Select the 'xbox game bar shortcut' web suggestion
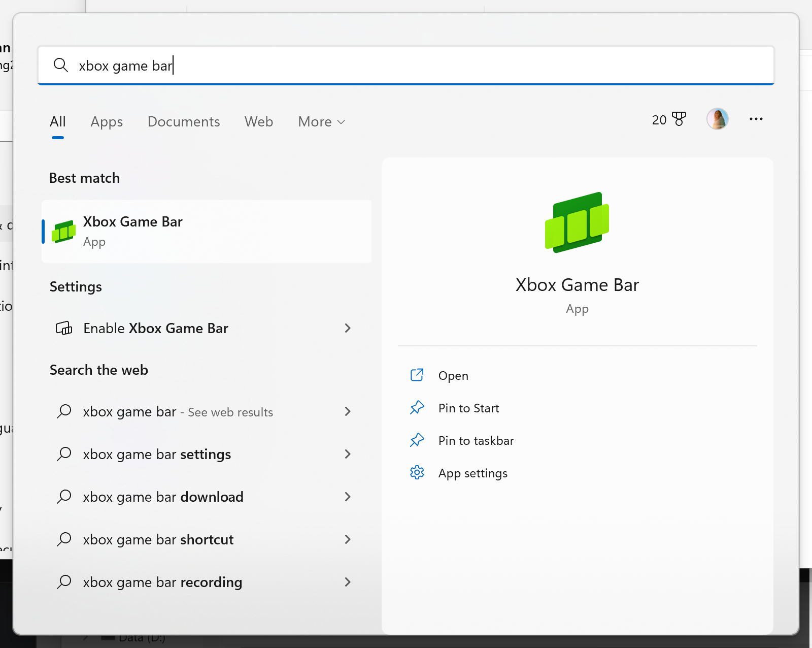 pos(207,539)
